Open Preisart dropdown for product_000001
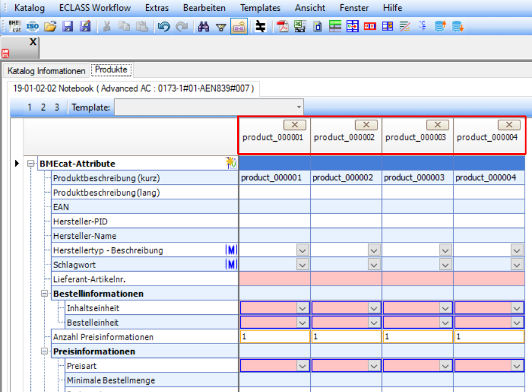This screenshot has height=392, width=532. click(x=302, y=366)
